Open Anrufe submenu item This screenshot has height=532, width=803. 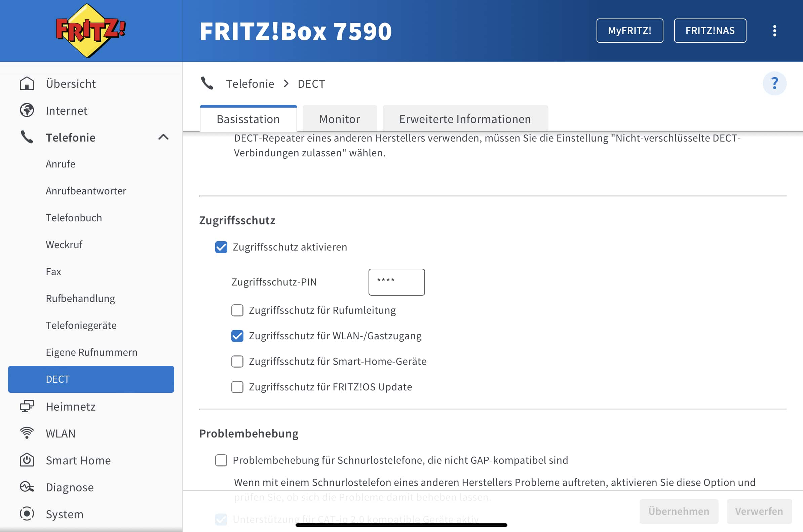pyautogui.click(x=61, y=164)
